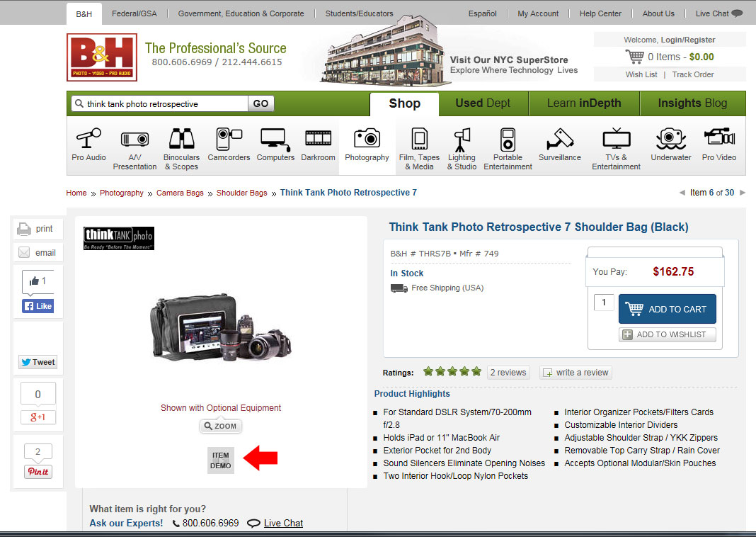Open My Account
Viewport: 756px width, 537px height.
coord(538,13)
